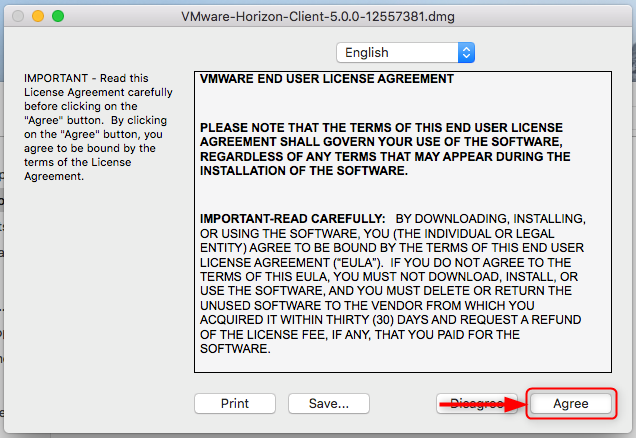Screen dimensions: 636x438
Task: Click the 'PLEASE NOTE THAT THE TERMS' paragraph
Action: [385, 149]
